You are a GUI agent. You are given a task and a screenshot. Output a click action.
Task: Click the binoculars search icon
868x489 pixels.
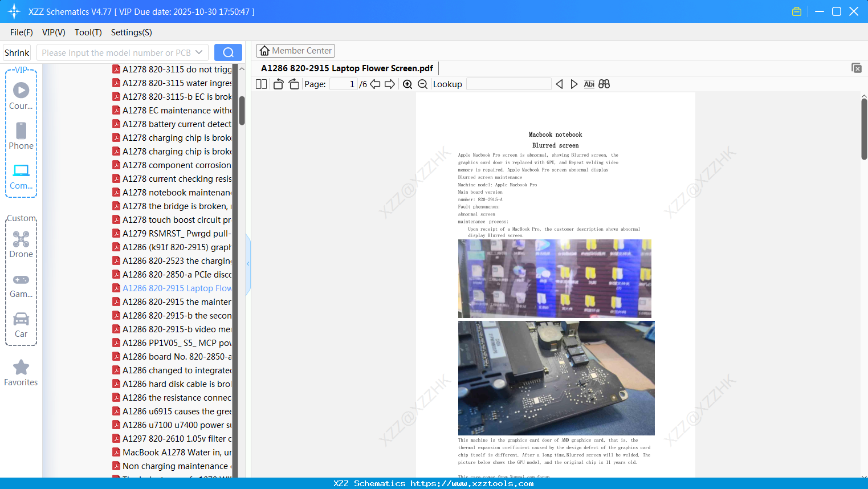tap(604, 84)
